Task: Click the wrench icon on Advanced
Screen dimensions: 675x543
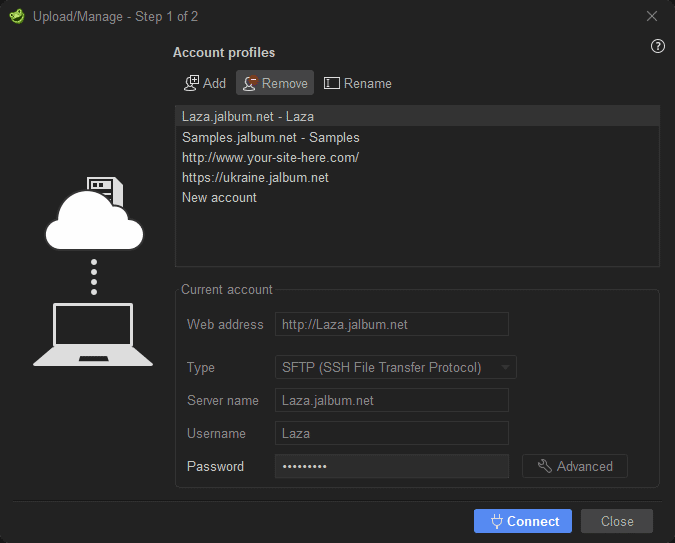Action: tap(545, 466)
